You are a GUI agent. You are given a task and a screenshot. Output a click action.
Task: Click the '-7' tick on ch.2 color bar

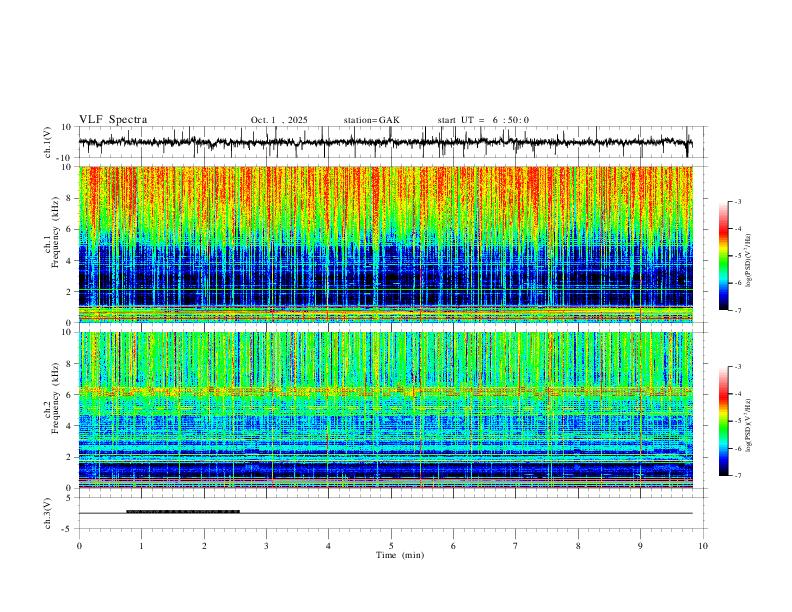click(738, 475)
